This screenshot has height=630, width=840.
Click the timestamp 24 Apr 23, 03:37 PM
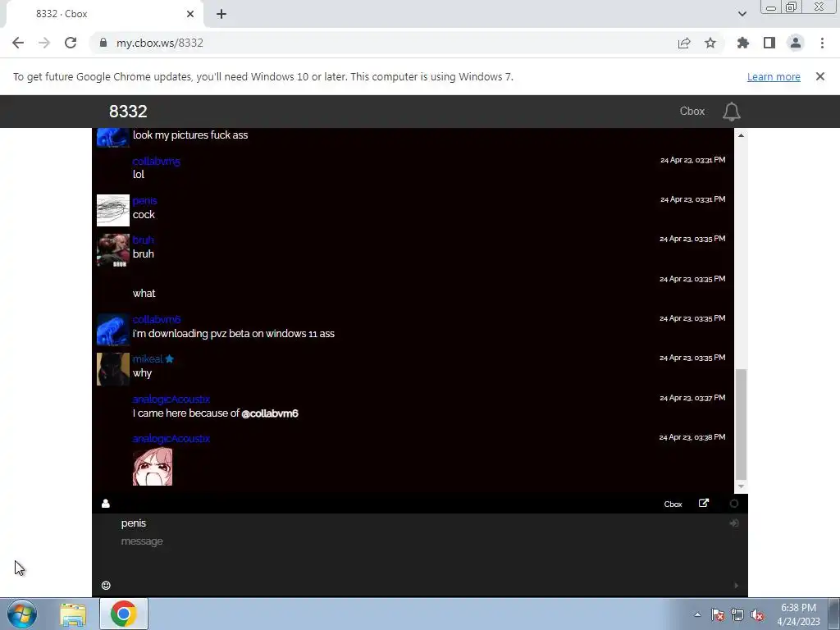pos(692,398)
